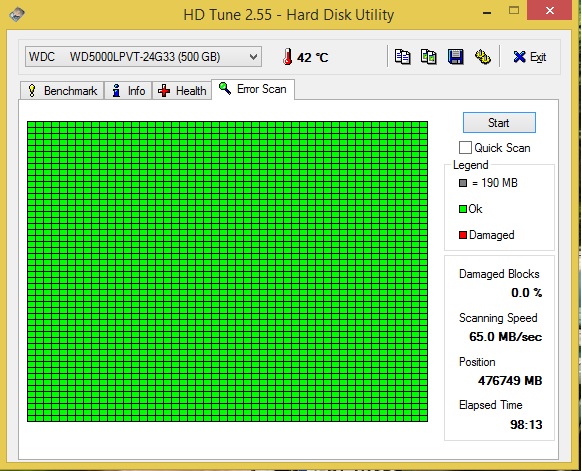Viewport: 582px width, 471px height.
Task: Click the green Ok legend swatch
Action: 462,209
